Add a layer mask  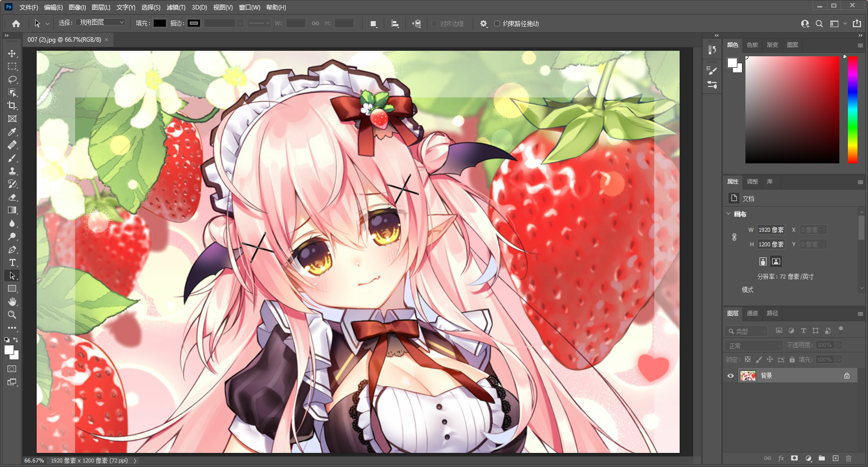click(794, 458)
